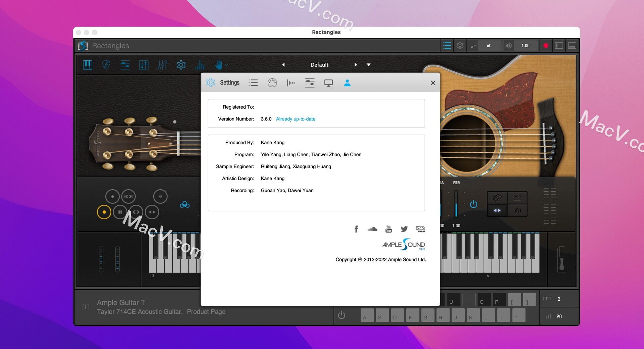Toggle the computer keyboard power button
644x349 pixels.
(341, 315)
